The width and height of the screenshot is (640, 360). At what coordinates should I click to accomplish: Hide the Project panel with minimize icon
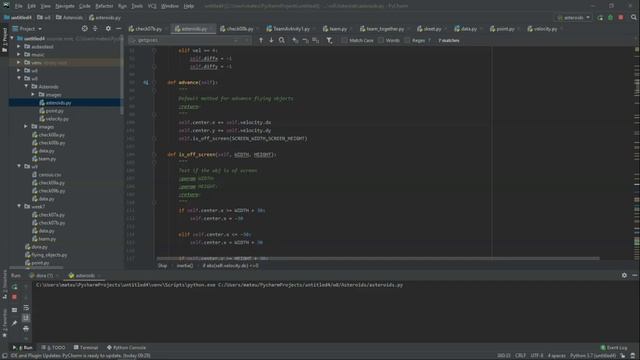tap(118, 29)
